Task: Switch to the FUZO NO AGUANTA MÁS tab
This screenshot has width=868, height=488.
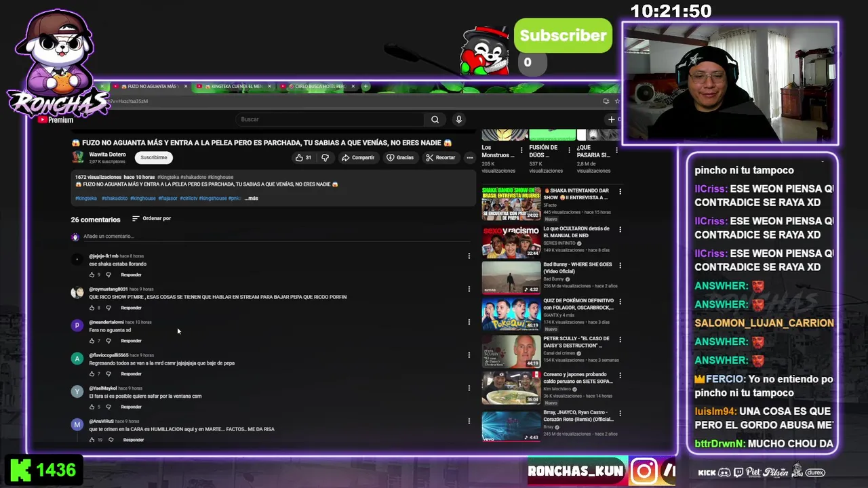Action: click(148, 86)
